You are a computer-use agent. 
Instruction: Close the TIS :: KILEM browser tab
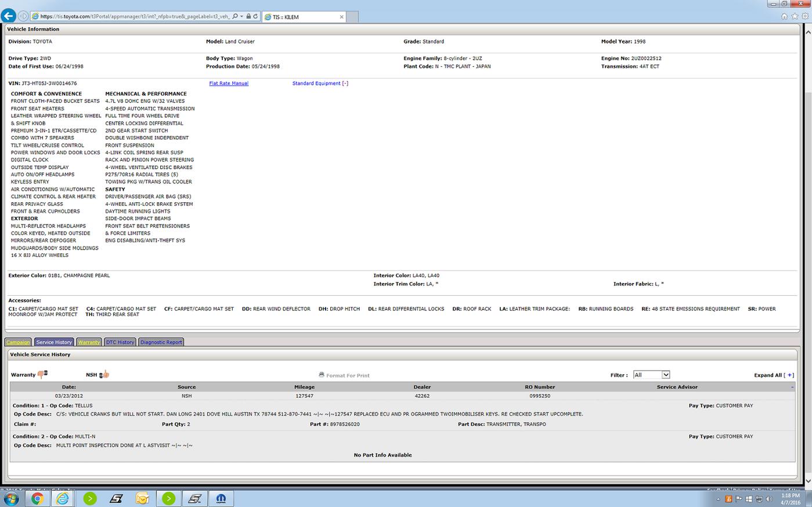[341, 17]
